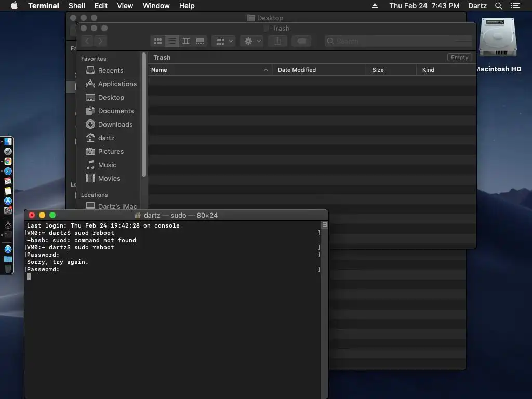Viewport: 532px width, 399px height.
Task: Go back in the Trash window
Action: point(87,41)
